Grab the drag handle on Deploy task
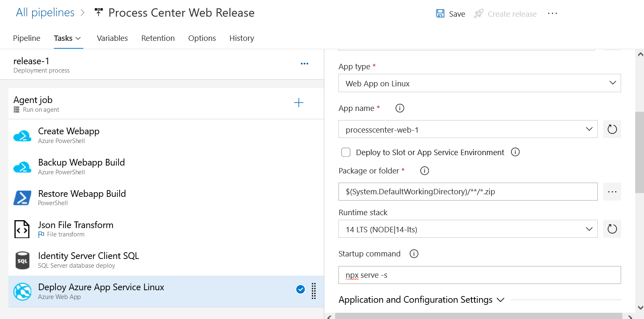Screen dimensions: 644x319 314,291
